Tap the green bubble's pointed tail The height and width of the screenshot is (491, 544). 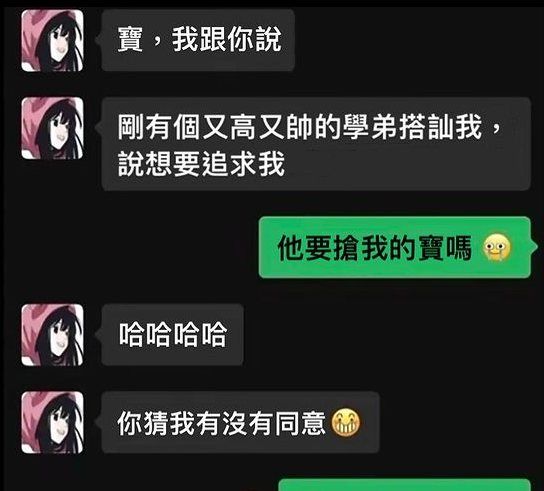tap(534, 247)
